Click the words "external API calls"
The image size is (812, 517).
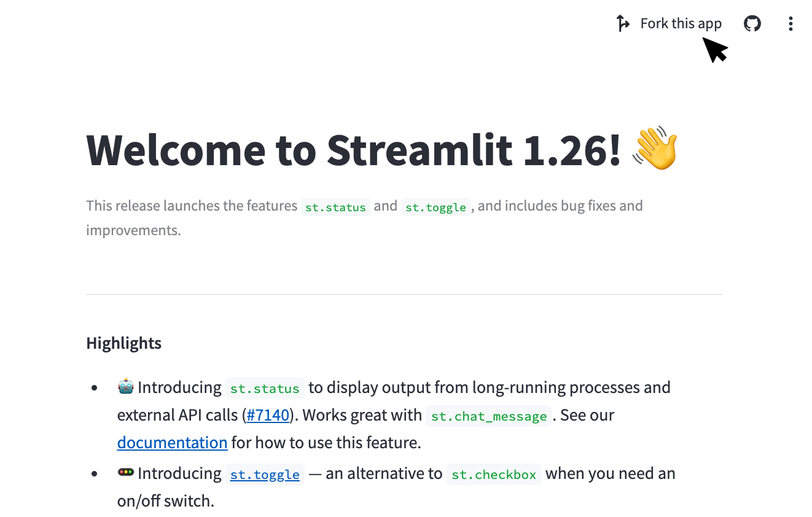[178, 415]
